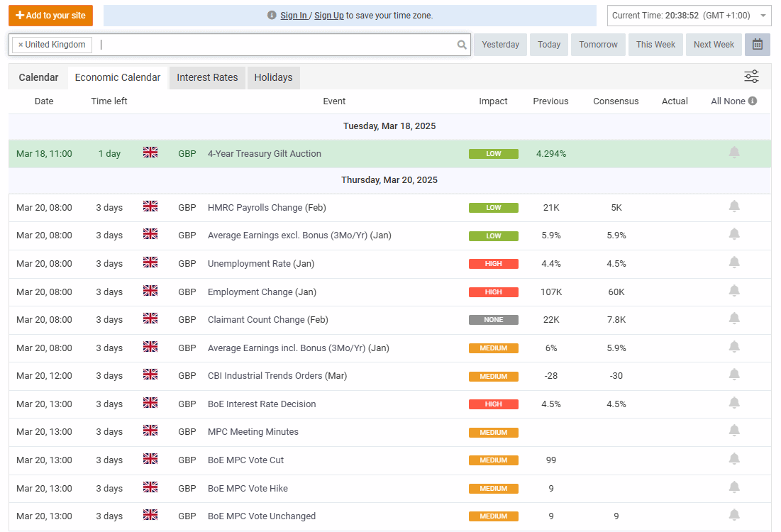Switch to the Economic Calendar tab
This screenshot has height=532, width=781.
click(118, 77)
